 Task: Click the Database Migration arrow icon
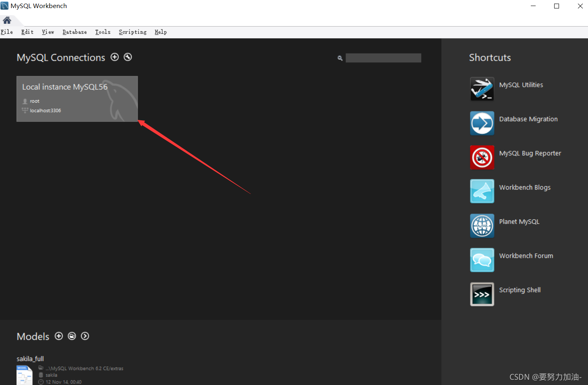[482, 123]
